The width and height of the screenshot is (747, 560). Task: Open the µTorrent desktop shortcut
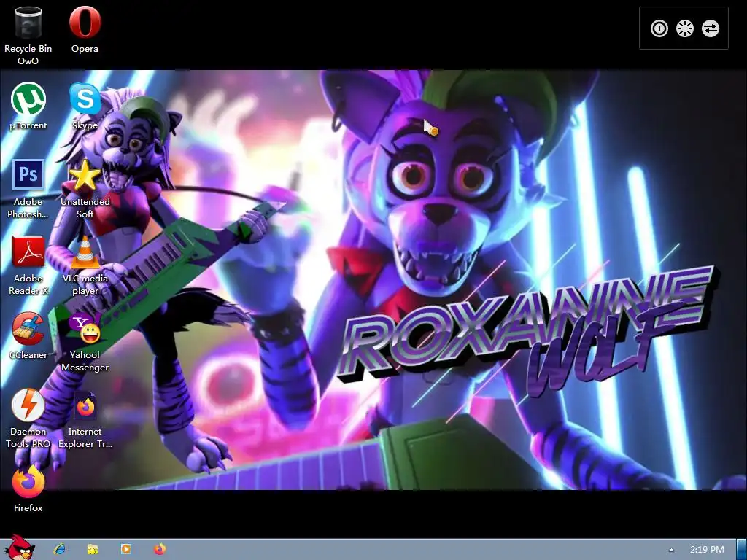click(28, 106)
